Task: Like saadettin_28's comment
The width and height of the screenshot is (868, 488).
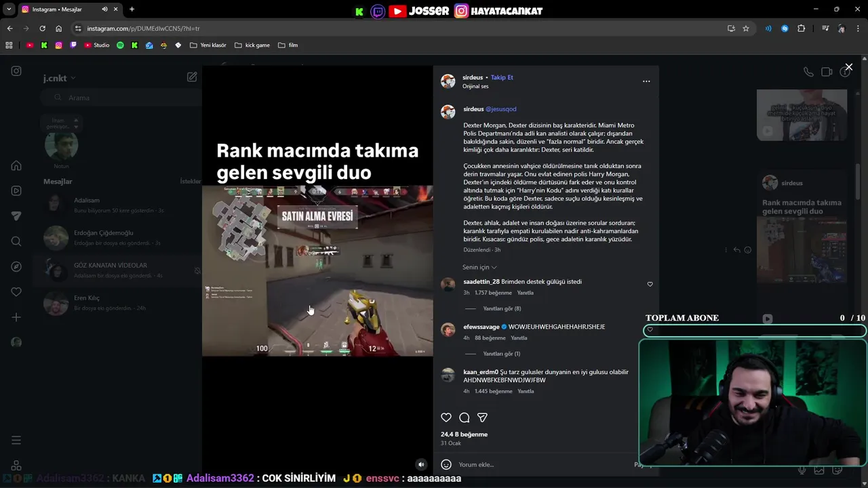Action: [650, 285]
